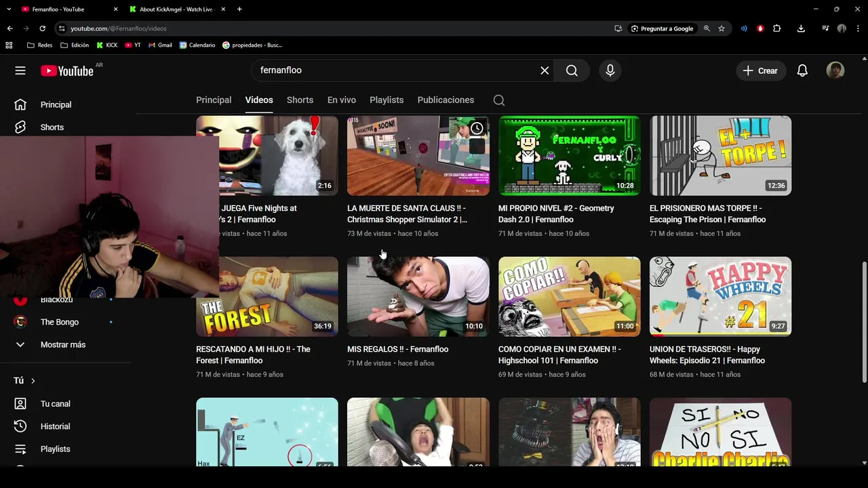868x488 pixels.
Task: Open the Publicaciones channel tab
Action: click(x=446, y=100)
